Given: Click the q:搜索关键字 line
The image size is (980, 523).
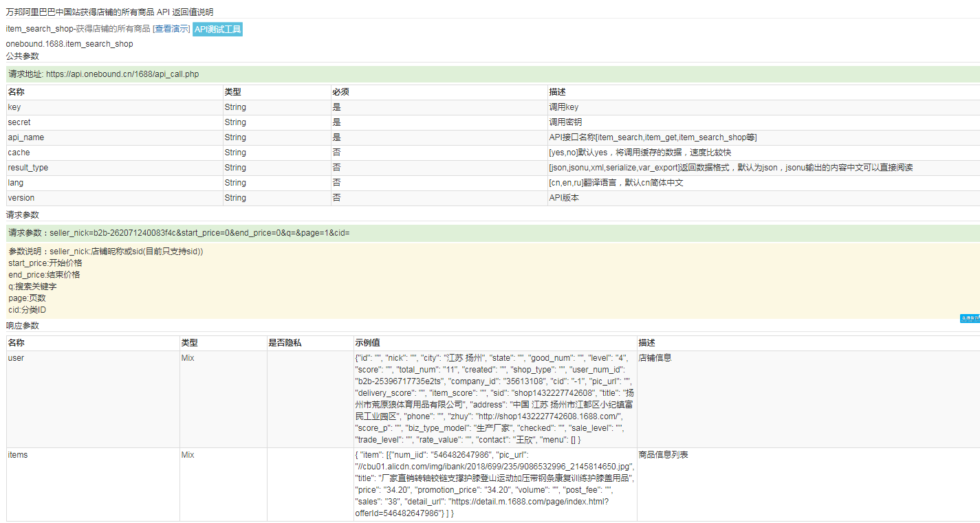Looking at the screenshot, I should (x=32, y=287).
